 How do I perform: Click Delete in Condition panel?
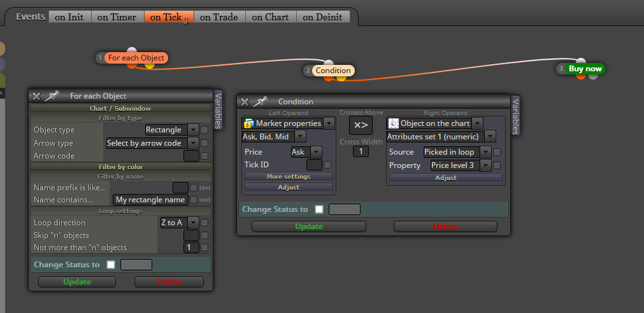[x=446, y=226]
